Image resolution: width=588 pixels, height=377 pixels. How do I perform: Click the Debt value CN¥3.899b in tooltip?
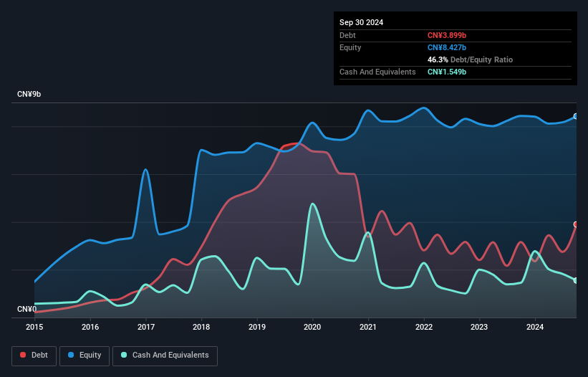tap(447, 35)
